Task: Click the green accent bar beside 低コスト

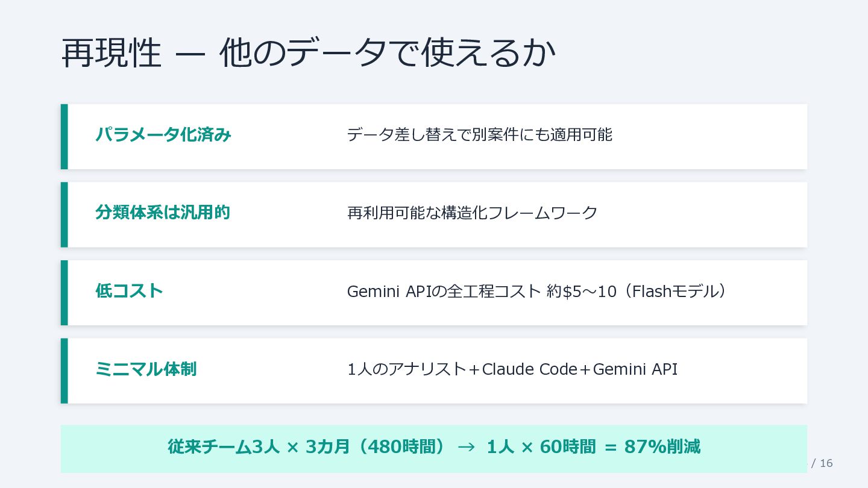Action: 64,293
